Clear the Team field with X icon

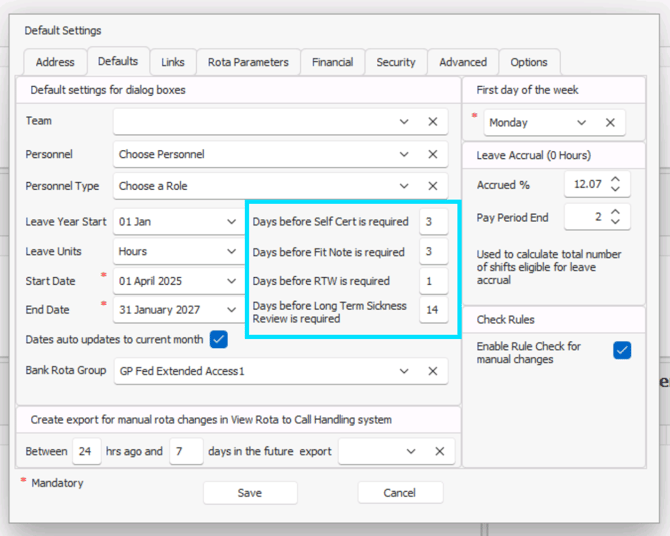coord(433,121)
